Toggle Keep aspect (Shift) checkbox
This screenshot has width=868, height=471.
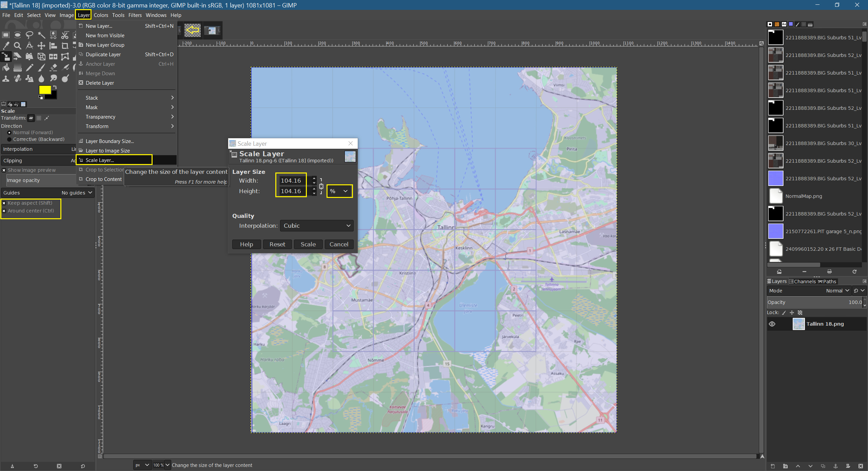point(4,203)
